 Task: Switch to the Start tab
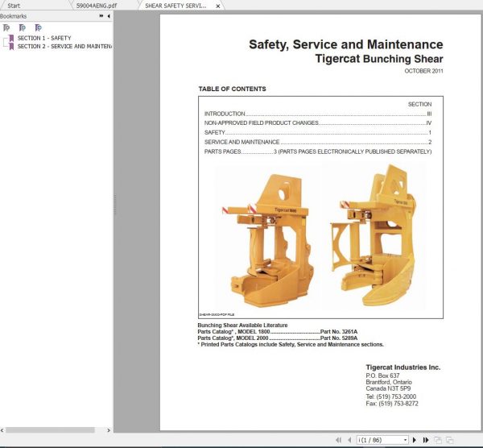coord(14,6)
